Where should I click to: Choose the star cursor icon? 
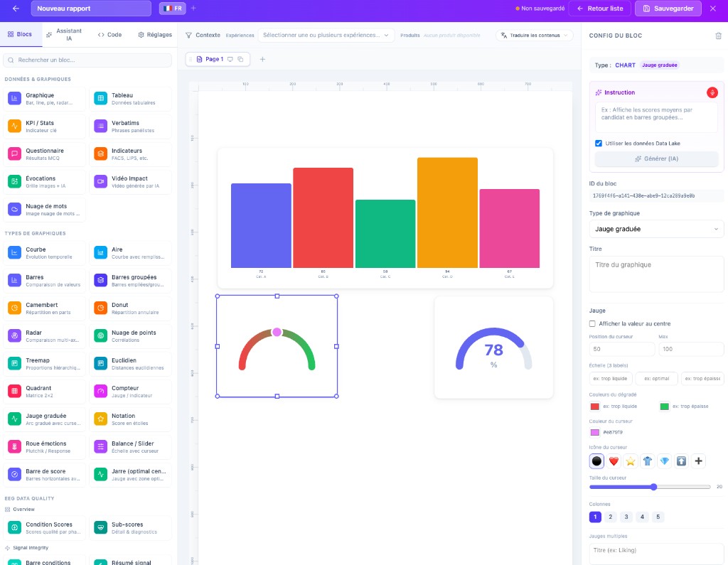[x=630, y=461]
